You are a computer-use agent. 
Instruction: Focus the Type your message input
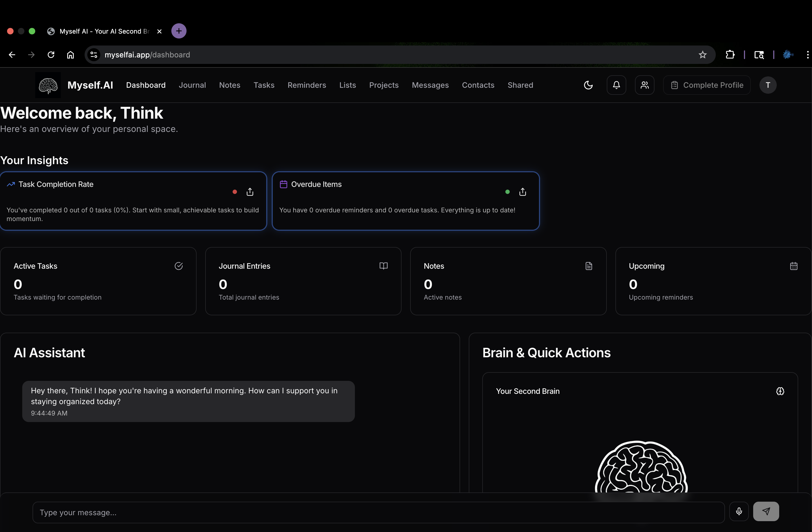pos(378,512)
